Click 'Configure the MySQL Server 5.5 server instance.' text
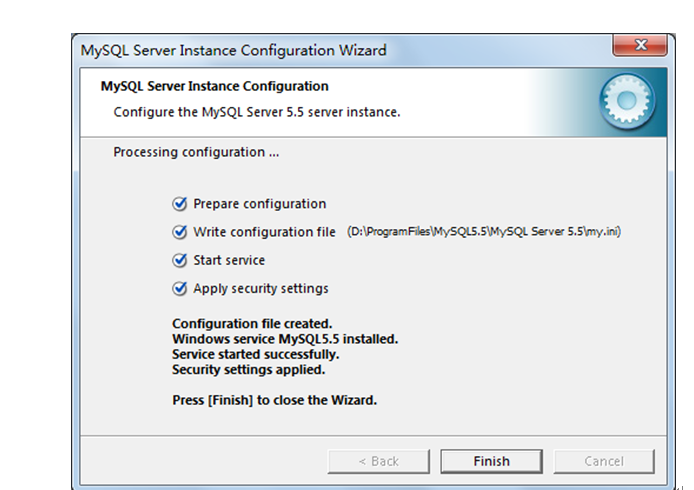The image size is (694, 490). tap(257, 112)
